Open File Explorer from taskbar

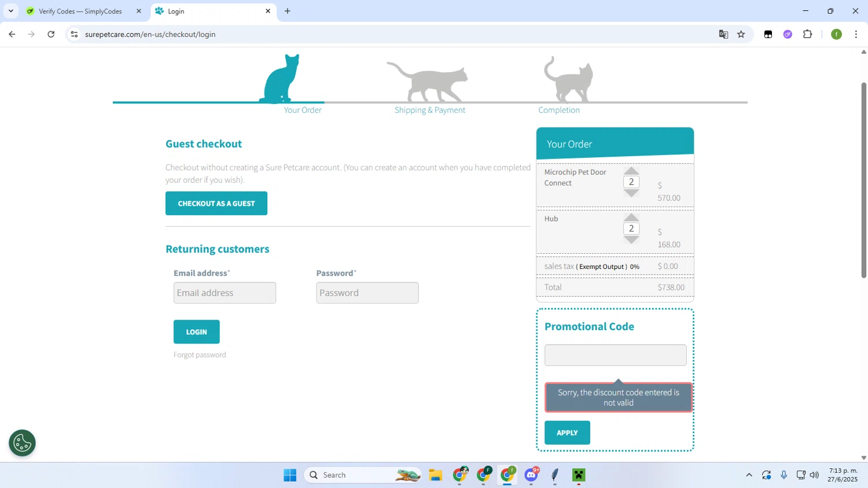point(436,475)
